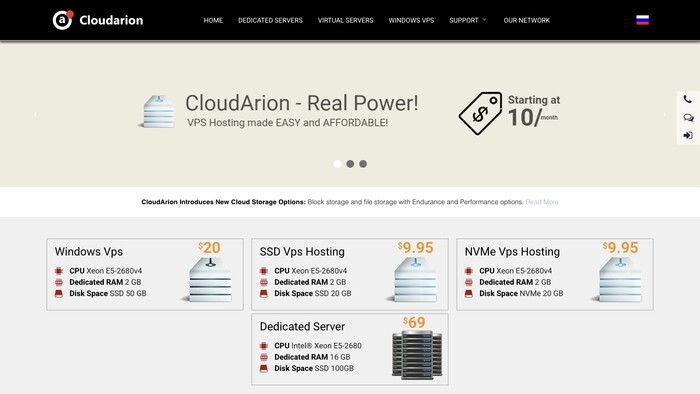
Task: Click 'Disk Space SSD 100GB' line
Action: point(314,369)
